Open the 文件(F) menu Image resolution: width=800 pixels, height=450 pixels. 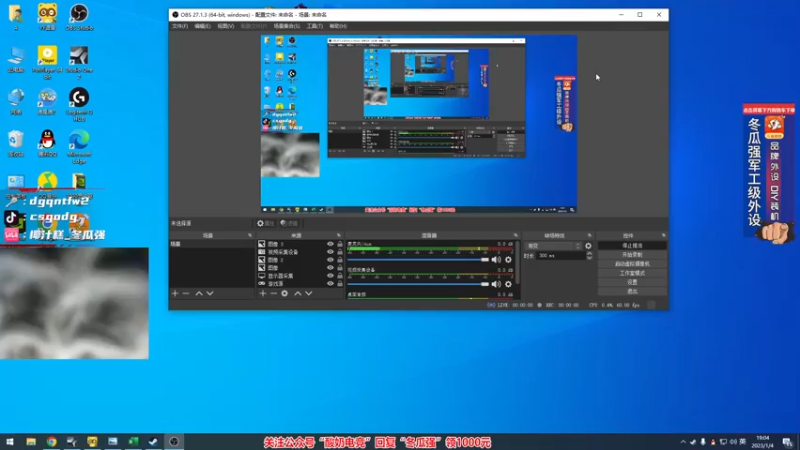click(x=180, y=26)
